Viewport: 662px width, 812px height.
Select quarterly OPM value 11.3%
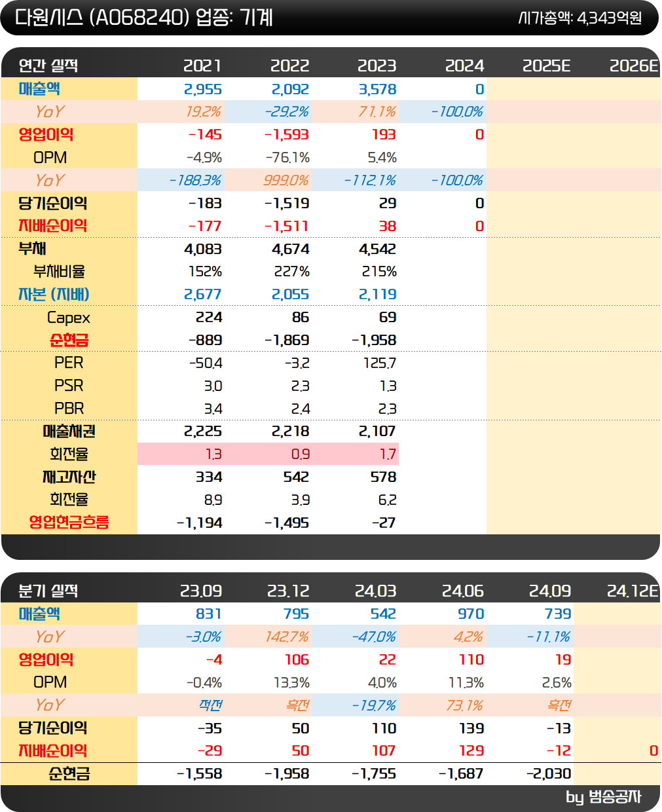pos(466,682)
